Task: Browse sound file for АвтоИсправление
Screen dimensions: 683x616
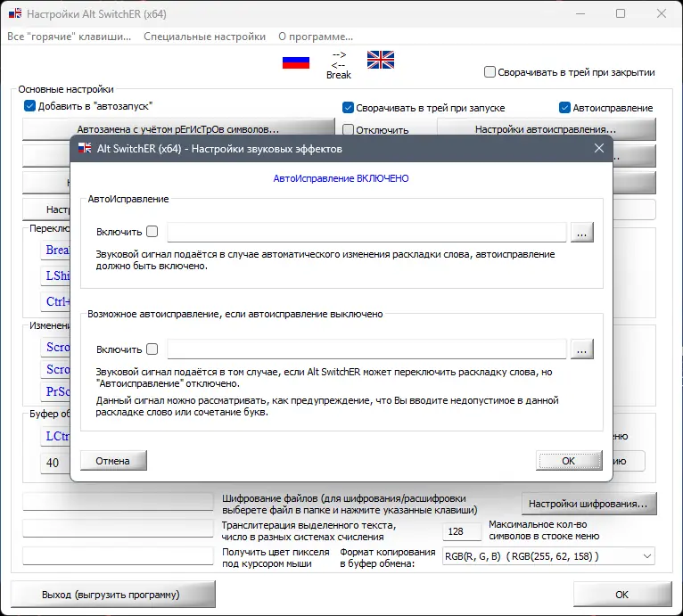Action: pos(581,232)
